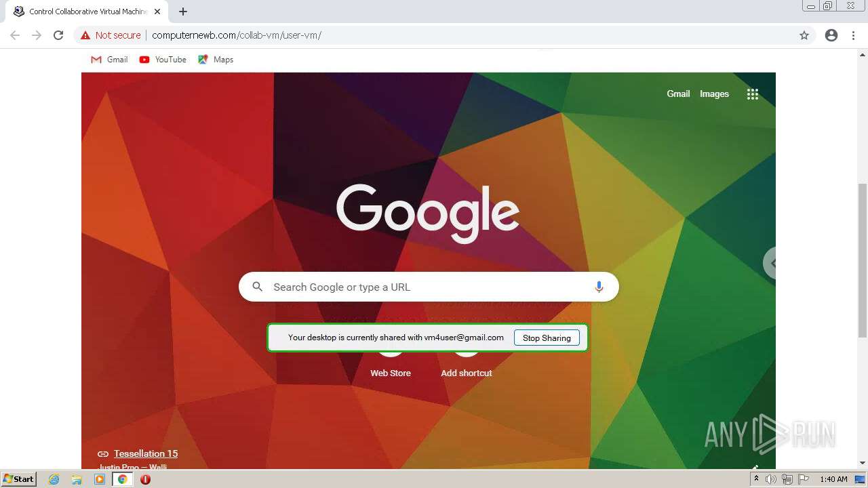868x488 pixels.
Task: Launch Internet Explorer from taskbar
Action: 54,479
